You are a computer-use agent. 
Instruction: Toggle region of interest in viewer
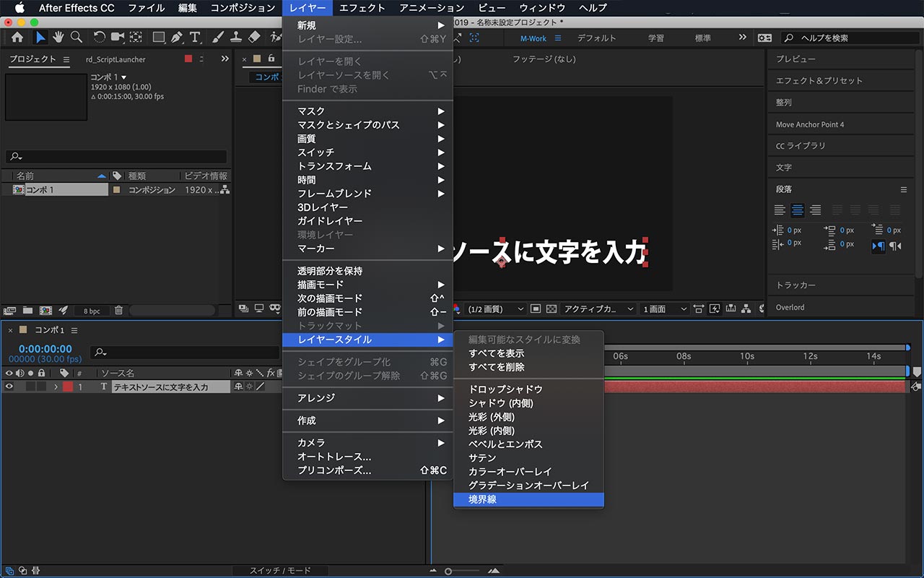coord(536,309)
